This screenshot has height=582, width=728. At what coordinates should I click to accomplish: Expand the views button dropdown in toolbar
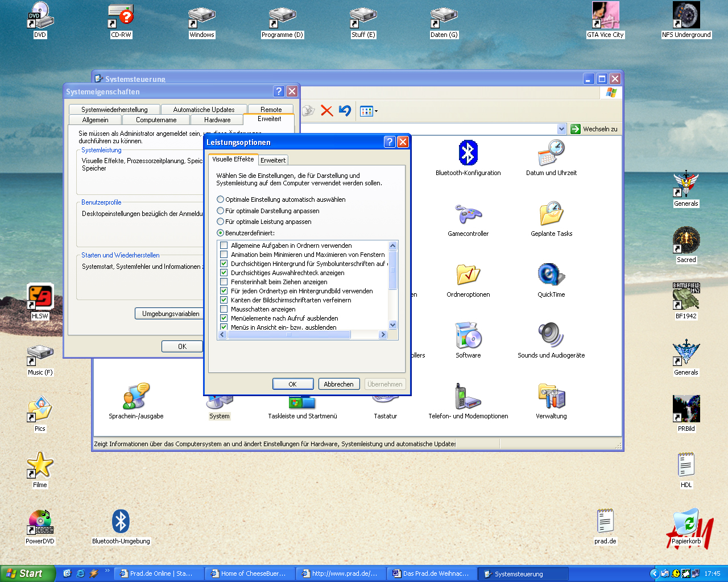[x=375, y=111]
